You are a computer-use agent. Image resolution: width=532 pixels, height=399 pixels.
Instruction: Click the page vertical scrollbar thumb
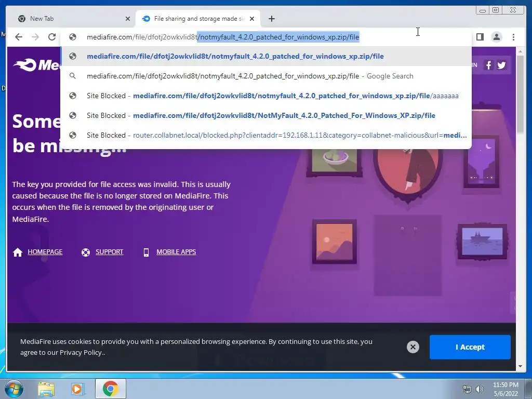520,96
